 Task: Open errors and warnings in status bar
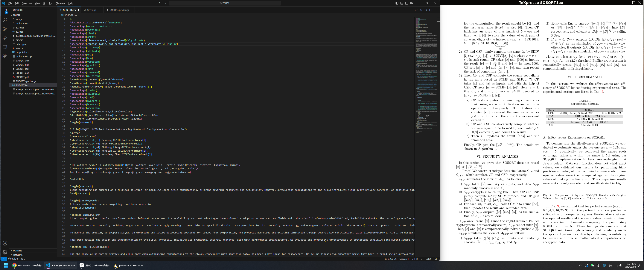[x=13, y=259]
